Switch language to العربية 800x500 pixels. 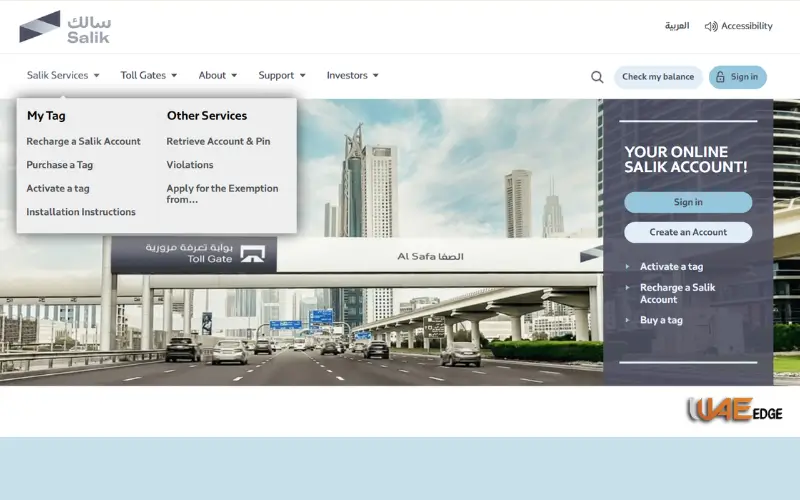677,26
